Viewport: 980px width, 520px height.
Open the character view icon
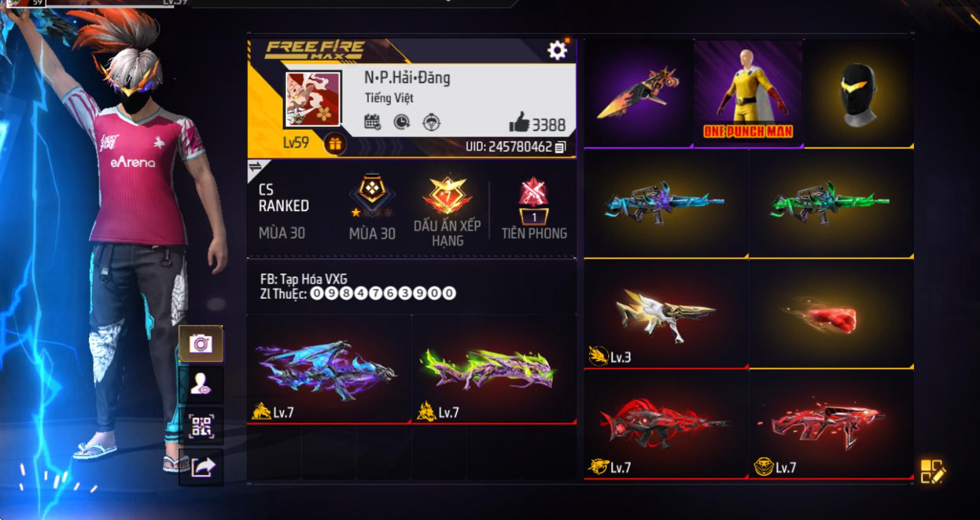(201, 384)
